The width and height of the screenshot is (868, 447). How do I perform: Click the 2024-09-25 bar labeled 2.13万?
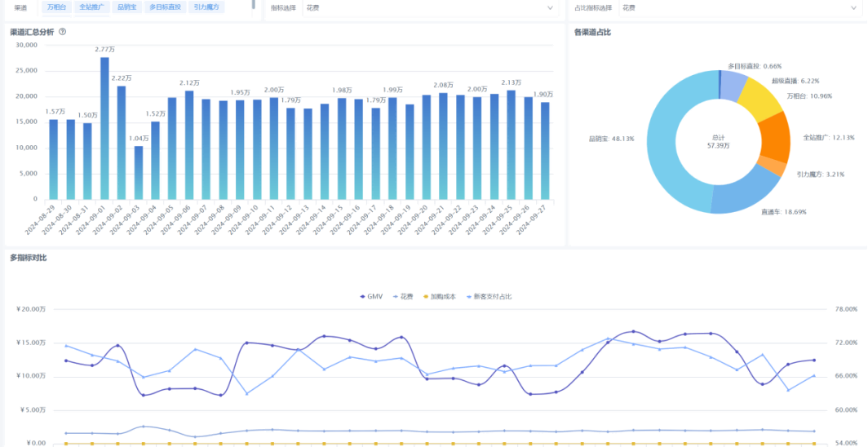point(511,145)
